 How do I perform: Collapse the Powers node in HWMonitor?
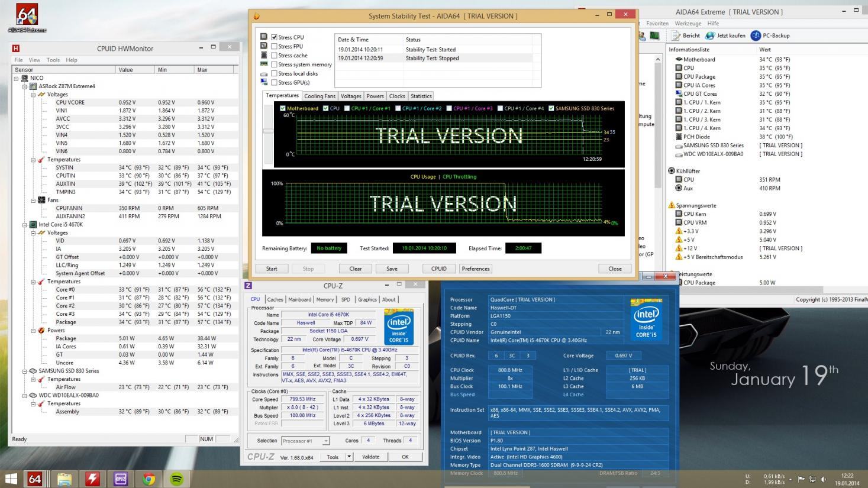[33, 331]
